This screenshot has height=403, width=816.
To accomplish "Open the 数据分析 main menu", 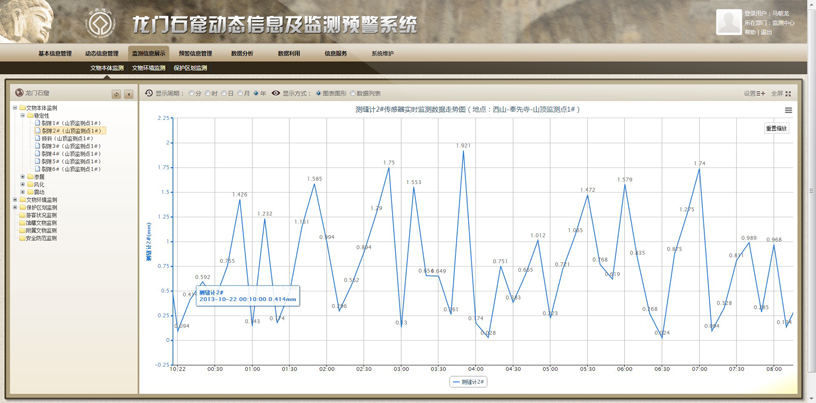I will click(x=242, y=53).
